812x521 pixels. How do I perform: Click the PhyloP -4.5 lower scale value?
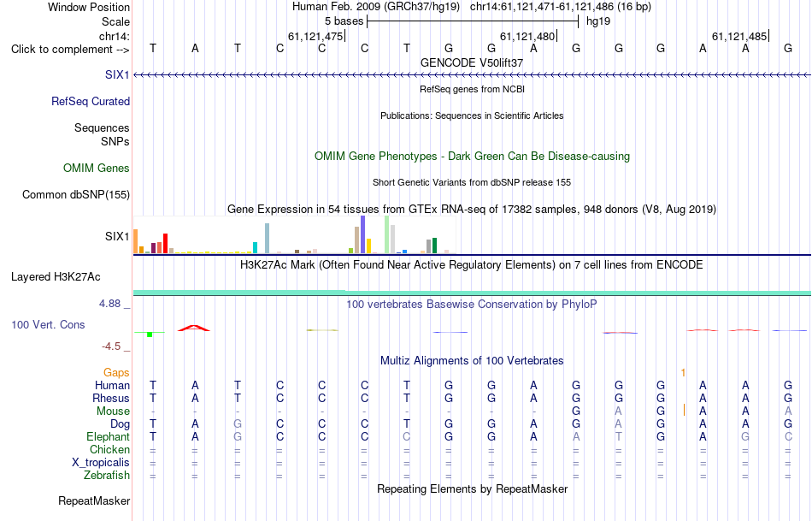point(111,346)
